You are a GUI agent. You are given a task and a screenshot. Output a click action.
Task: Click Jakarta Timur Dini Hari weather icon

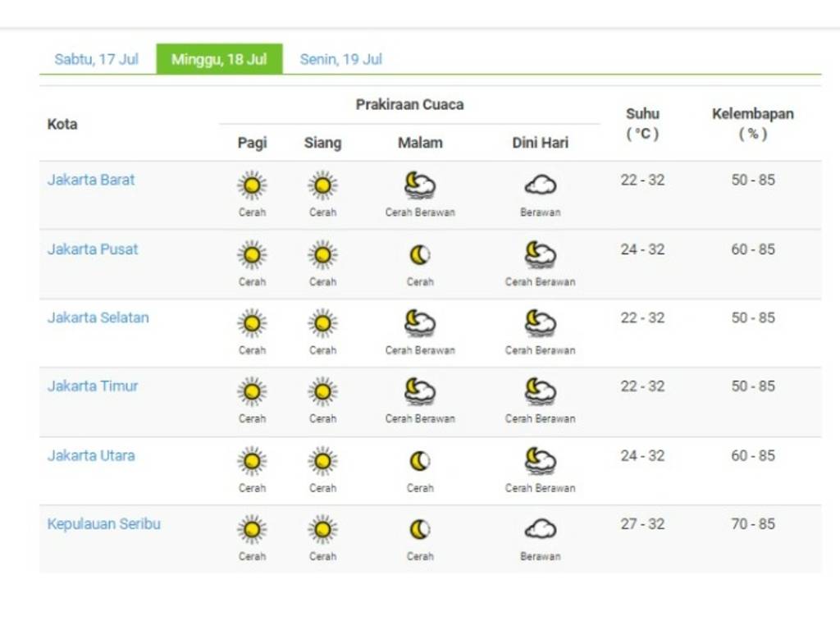[x=540, y=392]
